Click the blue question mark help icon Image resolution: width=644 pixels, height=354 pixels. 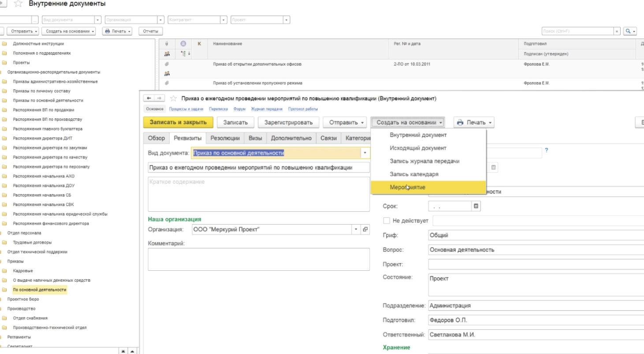click(x=547, y=150)
